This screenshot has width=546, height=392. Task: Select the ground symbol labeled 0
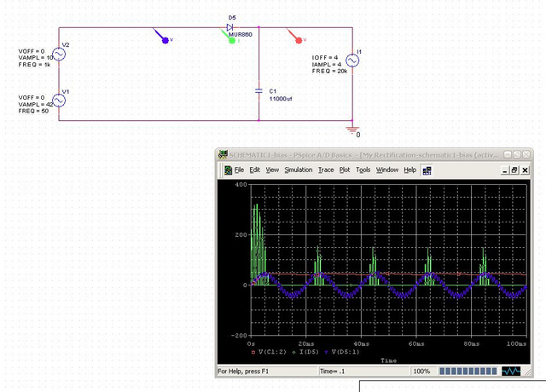(352, 130)
